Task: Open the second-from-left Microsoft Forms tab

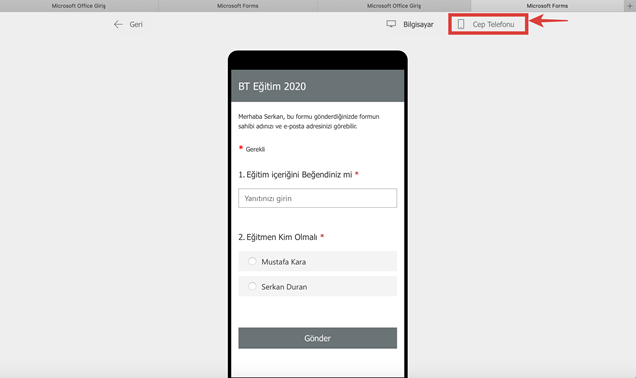Action: tap(238, 6)
